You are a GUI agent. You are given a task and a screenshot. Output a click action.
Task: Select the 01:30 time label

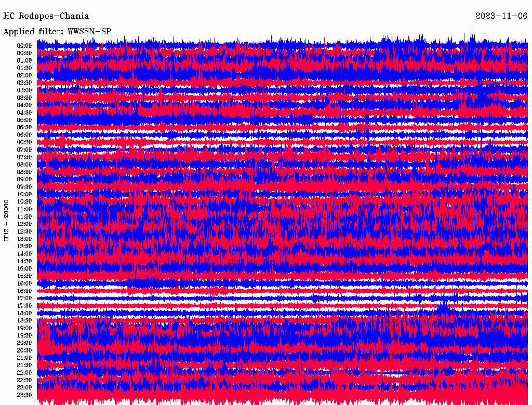coord(24,68)
